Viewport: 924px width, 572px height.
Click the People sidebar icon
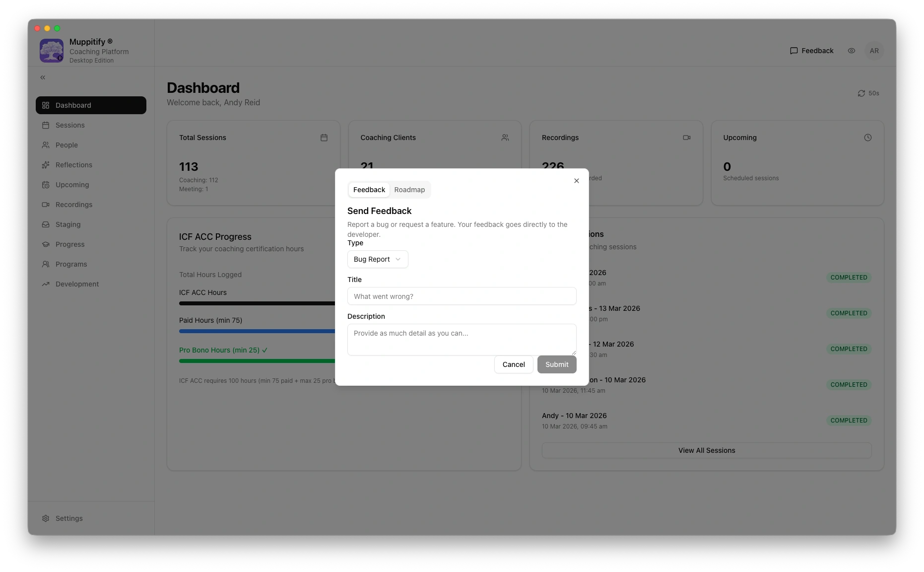[46, 145]
